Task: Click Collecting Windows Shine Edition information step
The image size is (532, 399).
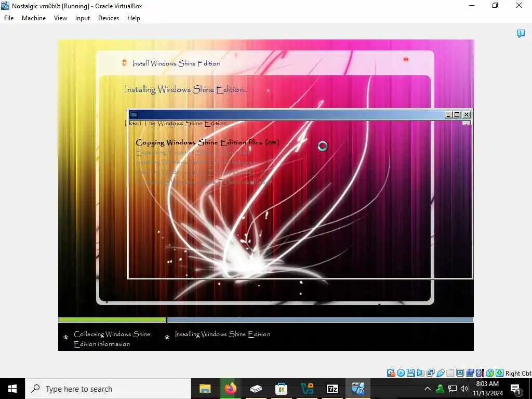Action: coord(112,339)
